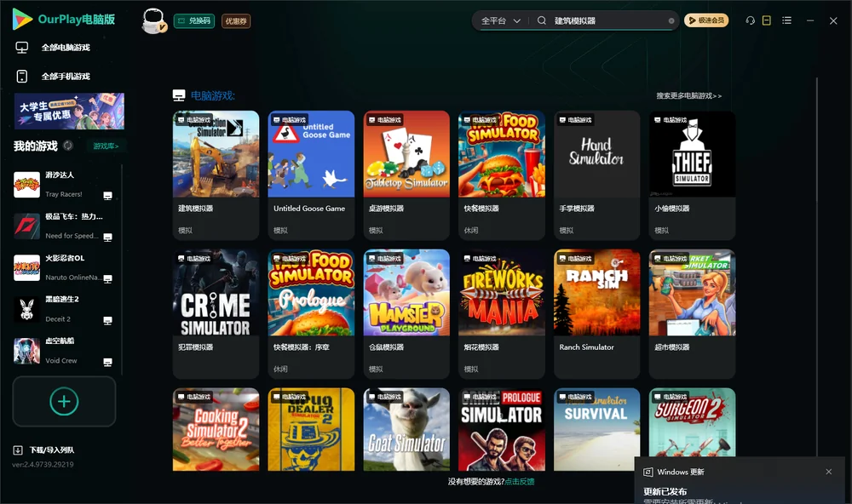Open the Ranch Simulator card
The image size is (852, 504).
(596, 313)
